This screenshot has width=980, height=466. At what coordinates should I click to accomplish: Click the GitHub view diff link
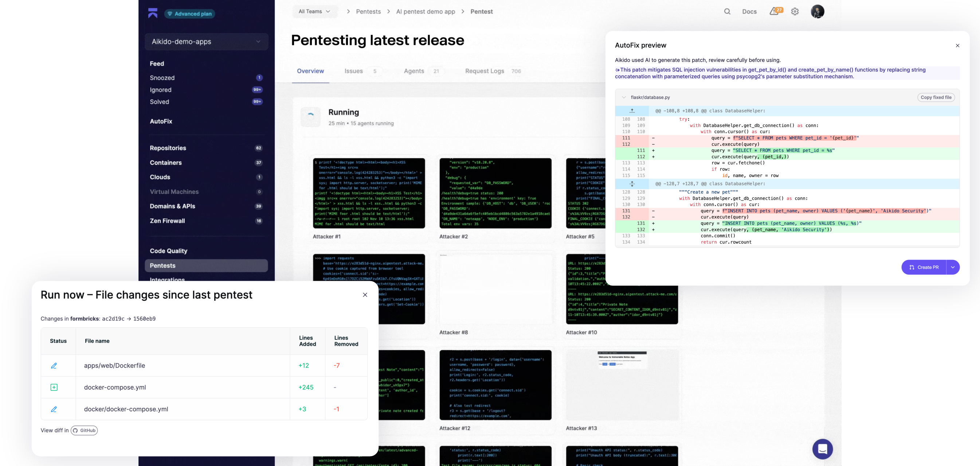pos(84,430)
